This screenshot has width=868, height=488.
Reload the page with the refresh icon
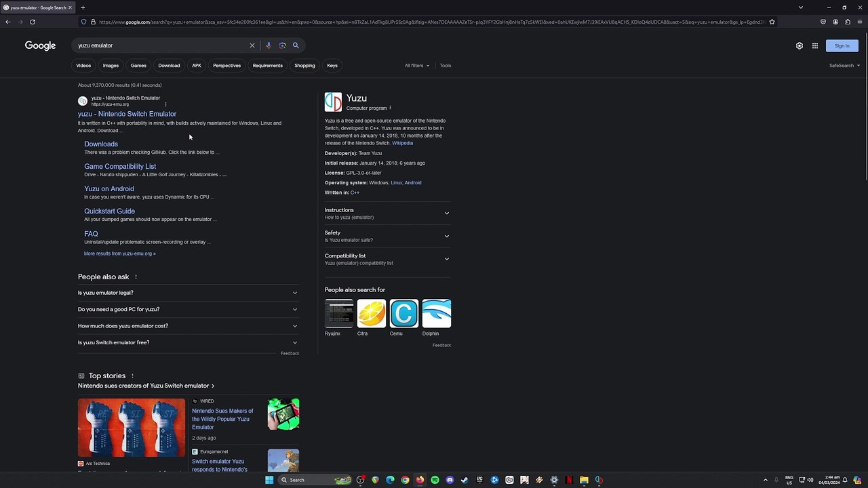[33, 22]
